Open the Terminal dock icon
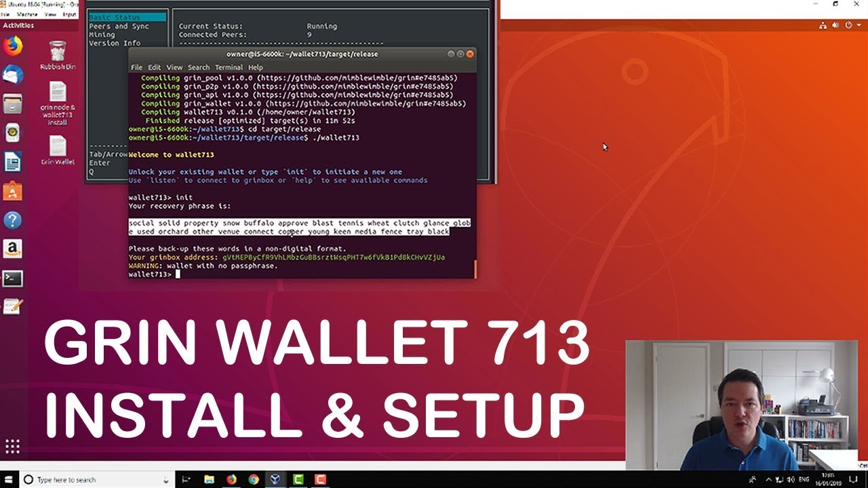 tap(12, 278)
